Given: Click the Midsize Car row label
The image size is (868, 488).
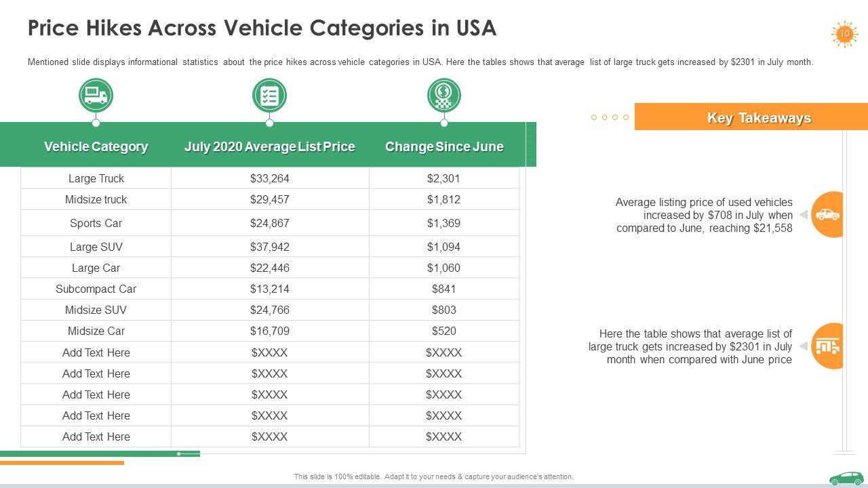Looking at the screenshot, I should 96,331.
